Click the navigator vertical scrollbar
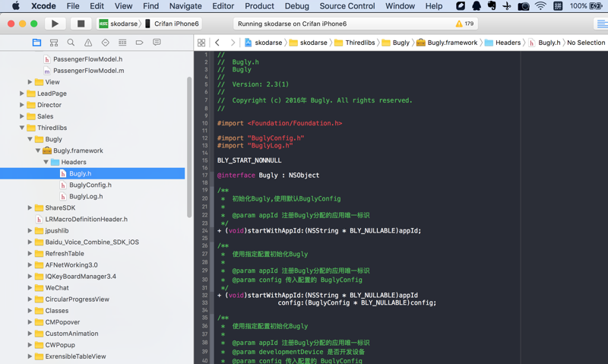The height and width of the screenshot is (364, 608). (x=189, y=147)
